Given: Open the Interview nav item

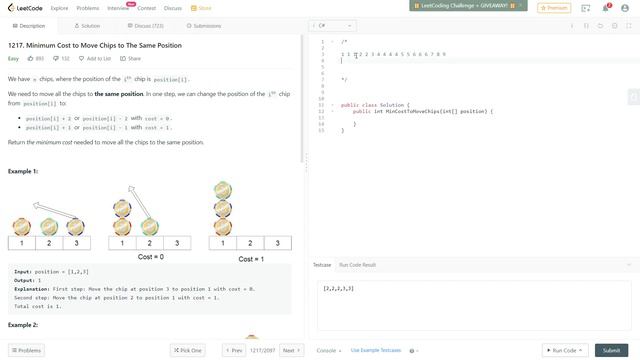Looking at the screenshot, I should tap(118, 8).
